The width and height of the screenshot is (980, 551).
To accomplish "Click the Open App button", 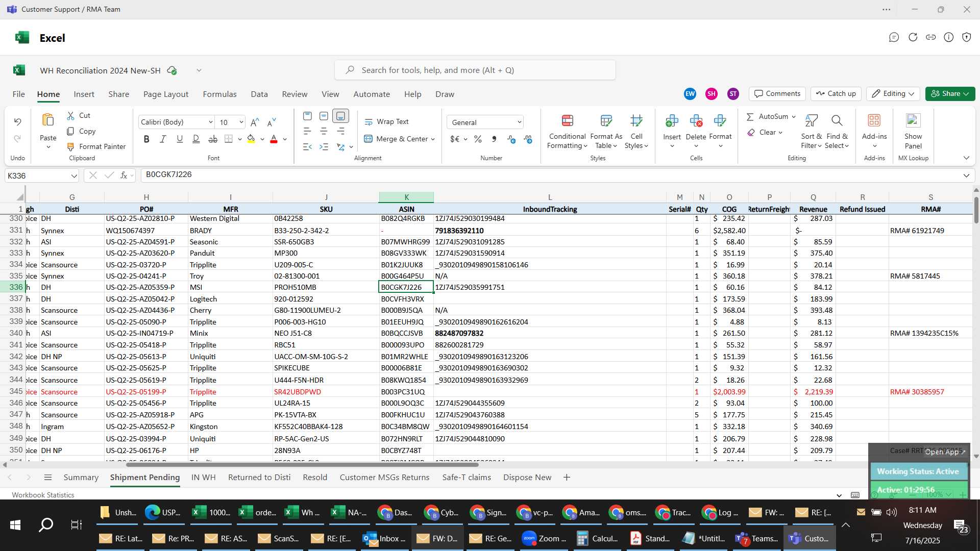I will tap(945, 452).
